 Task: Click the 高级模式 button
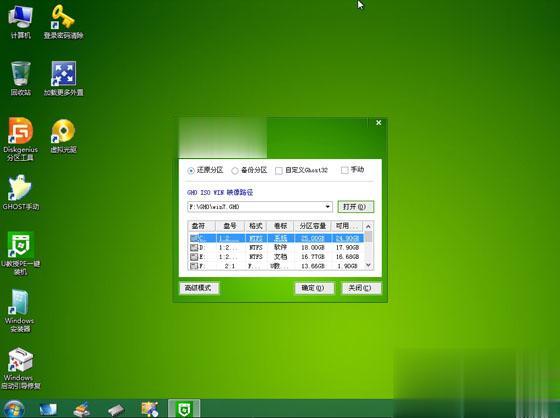point(199,288)
